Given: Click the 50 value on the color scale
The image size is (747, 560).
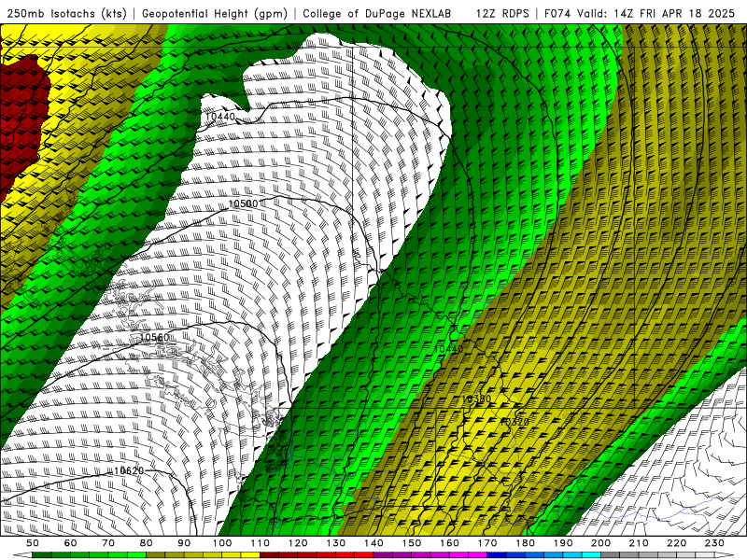Looking at the screenshot, I should pyautogui.click(x=33, y=543).
